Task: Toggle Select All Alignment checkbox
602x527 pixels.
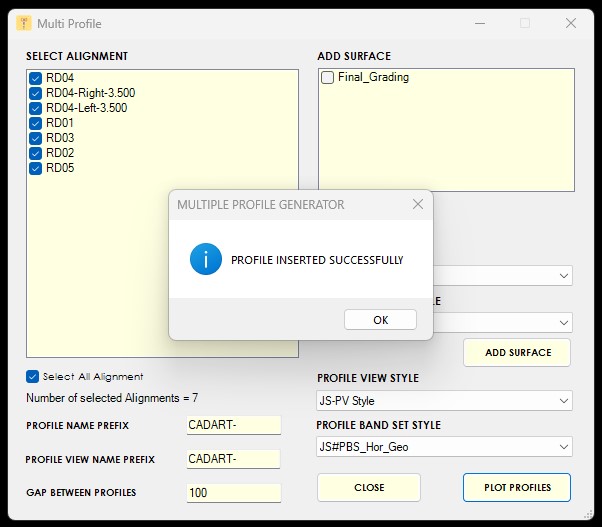Action: click(33, 377)
